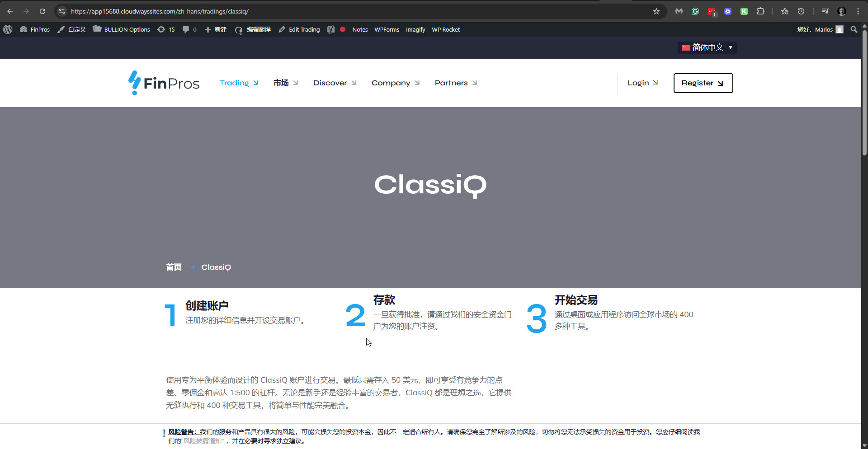Click the ClassiQ hero title
The image size is (868, 449).
430,185
